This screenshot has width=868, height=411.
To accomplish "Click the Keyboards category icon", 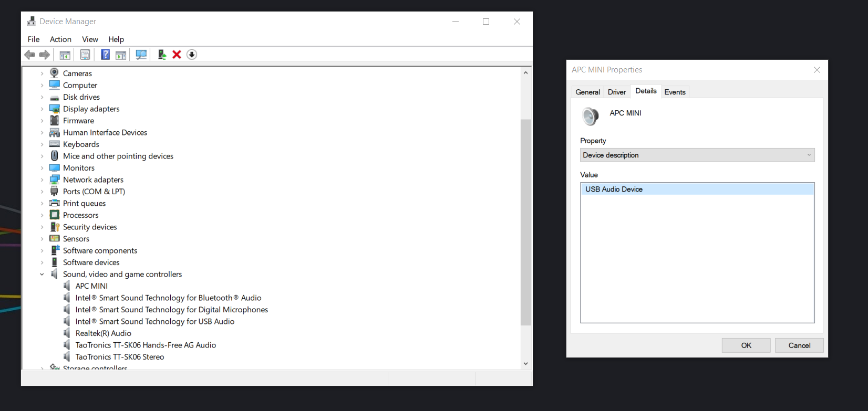I will point(55,144).
